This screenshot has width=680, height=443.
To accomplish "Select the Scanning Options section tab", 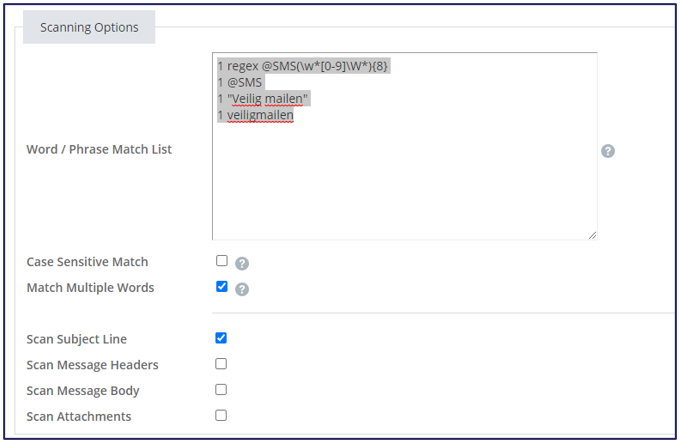I will click(x=89, y=27).
